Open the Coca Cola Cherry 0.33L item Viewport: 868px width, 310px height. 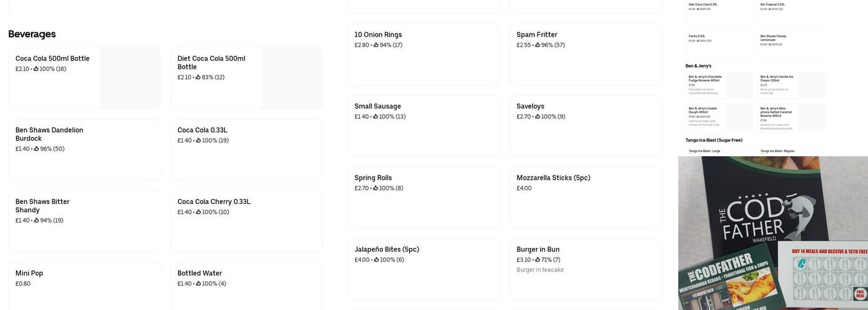tap(246, 221)
